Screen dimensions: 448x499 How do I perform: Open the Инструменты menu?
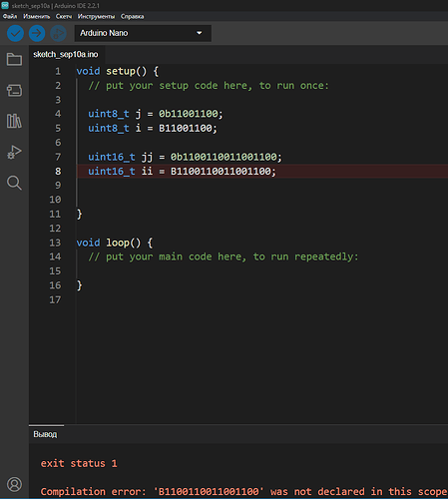96,16
